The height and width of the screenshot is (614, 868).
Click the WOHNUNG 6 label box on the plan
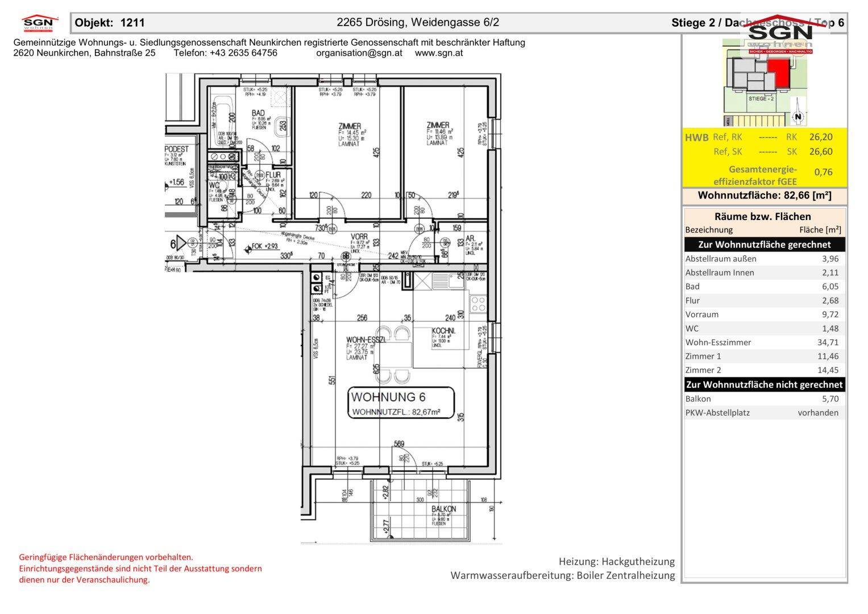pos(401,404)
